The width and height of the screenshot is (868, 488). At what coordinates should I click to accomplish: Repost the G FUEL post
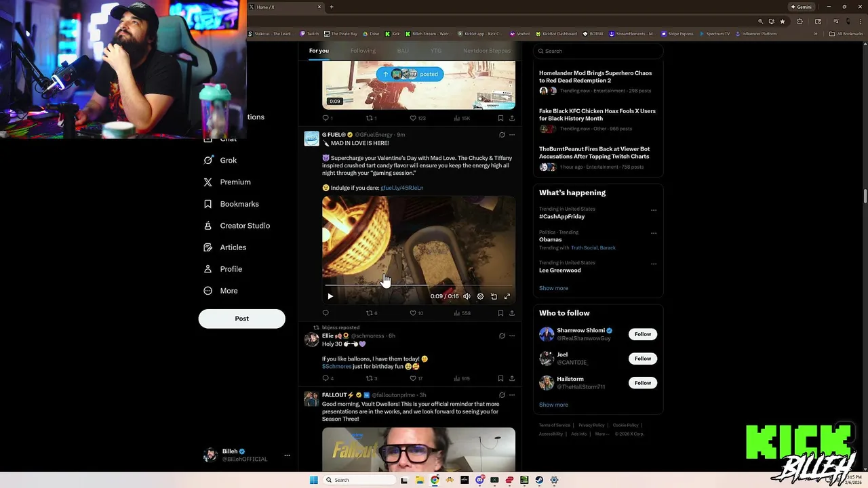(372, 313)
